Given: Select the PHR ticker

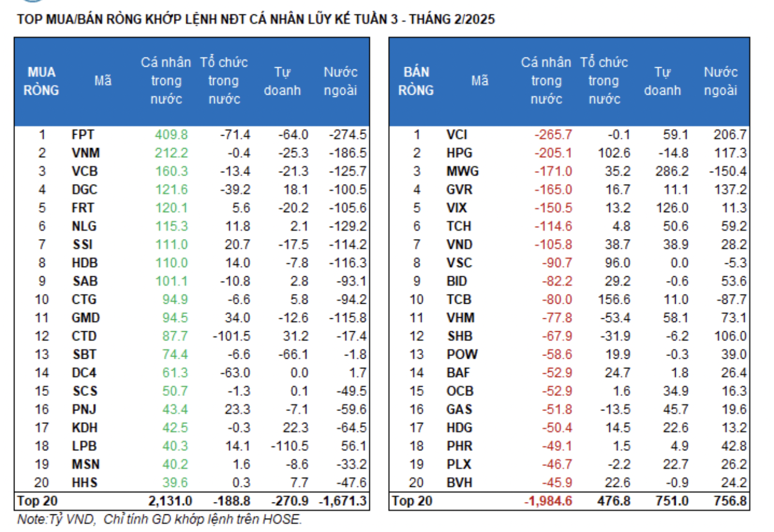Looking at the screenshot, I should click(x=459, y=446).
